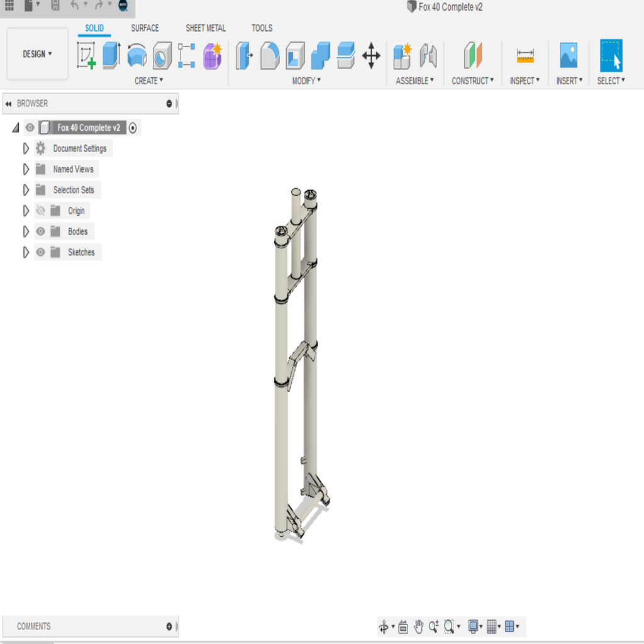The image size is (644, 644).
Task: Switch to the SHEET METAL tab
Action: [x=206, y=28]
